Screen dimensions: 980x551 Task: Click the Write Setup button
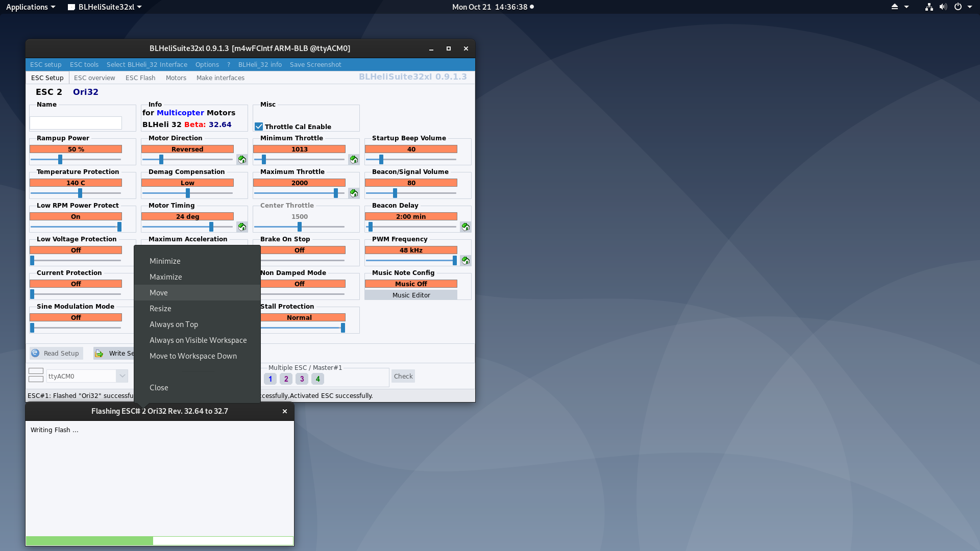click(x=115, y=353)
